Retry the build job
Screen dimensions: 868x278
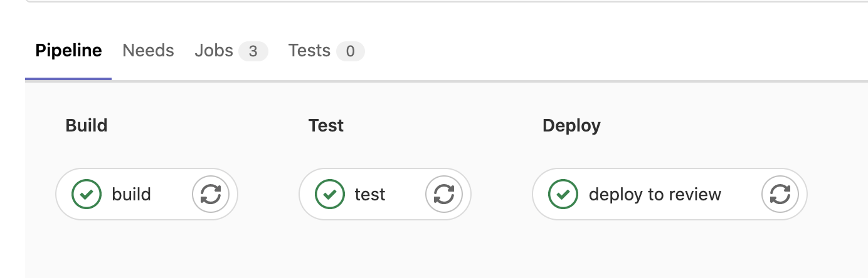[211, 194]
